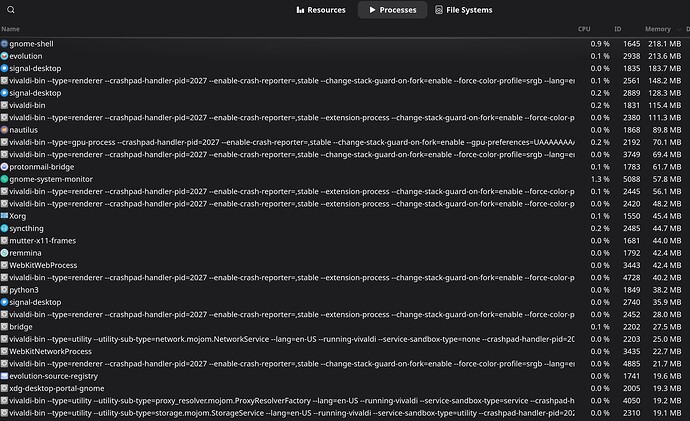Viewport: 690px width, 421px height.
Task: Click the 1.3 % CPU value
Action: [600, 179]
